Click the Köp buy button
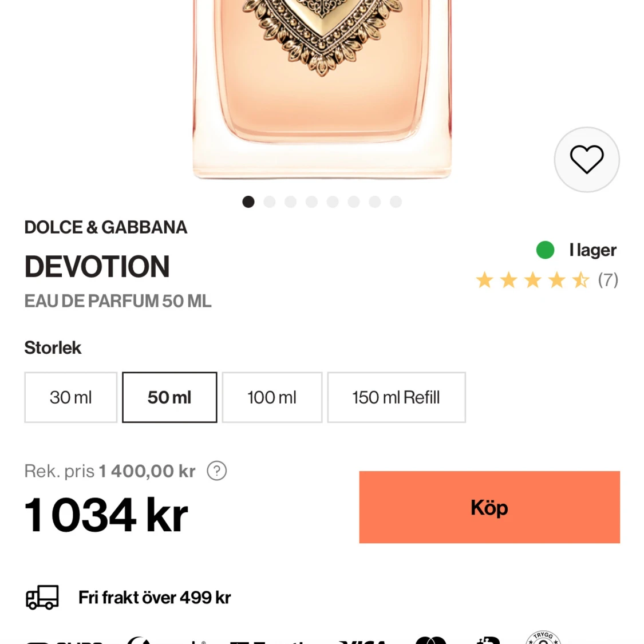Screen dimensions: 644x644 [x=489, y=507]
